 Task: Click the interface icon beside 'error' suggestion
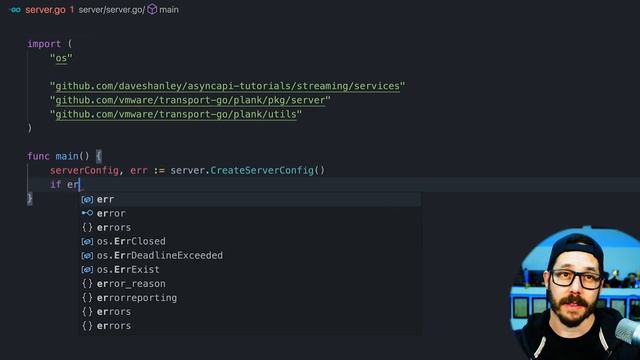87,213
